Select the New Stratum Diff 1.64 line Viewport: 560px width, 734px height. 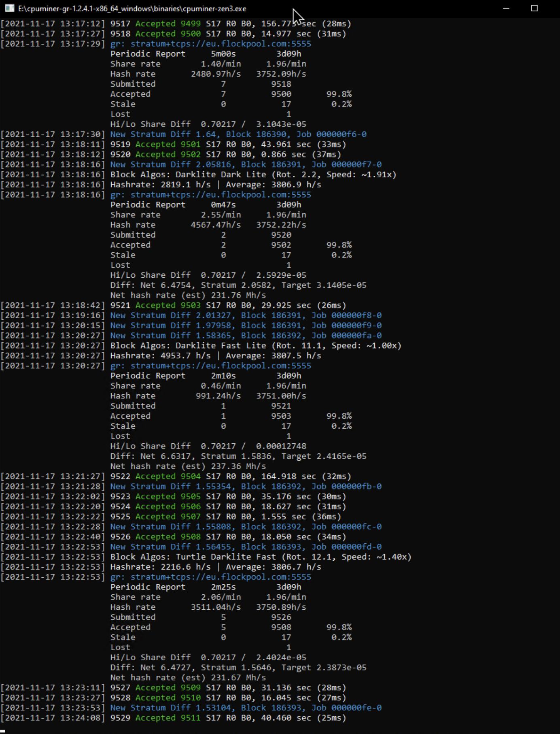pos(238,134)
